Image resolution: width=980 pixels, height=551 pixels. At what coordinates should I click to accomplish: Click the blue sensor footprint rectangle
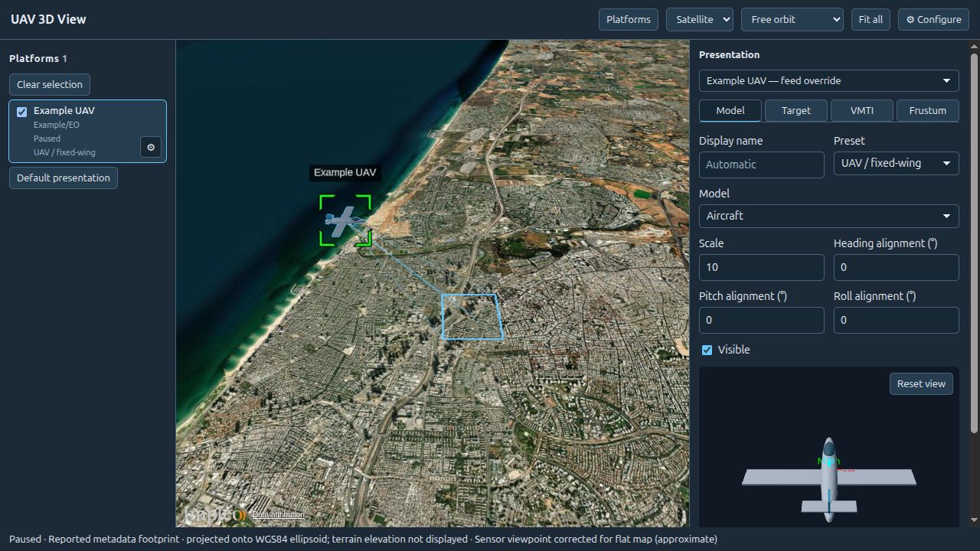(472, 317)
